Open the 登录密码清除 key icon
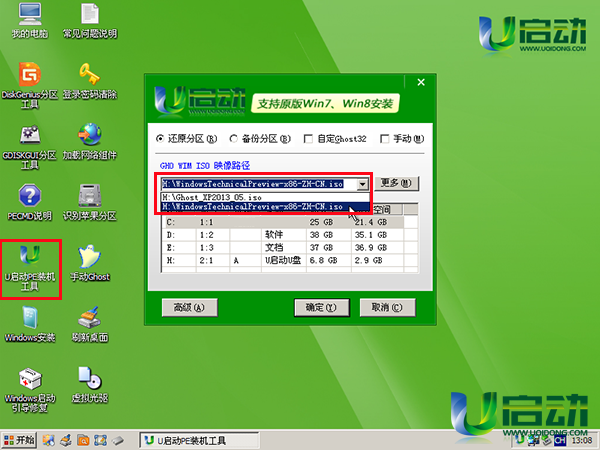 (90, 81)
